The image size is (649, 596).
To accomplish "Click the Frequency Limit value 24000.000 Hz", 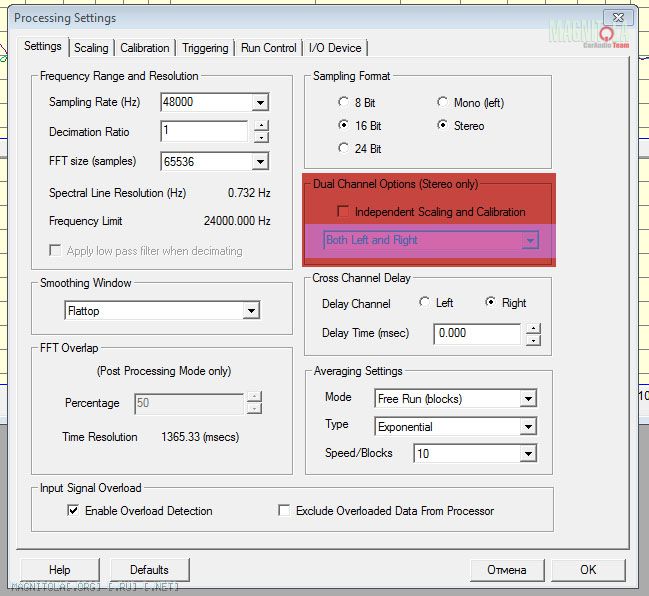I will pyautogui.click(x=237, y=221).
